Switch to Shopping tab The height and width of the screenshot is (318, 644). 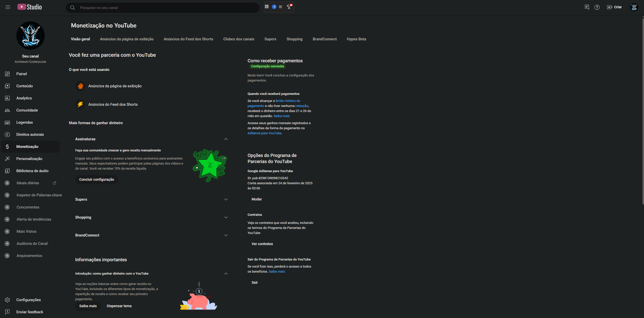coord(295,39)
